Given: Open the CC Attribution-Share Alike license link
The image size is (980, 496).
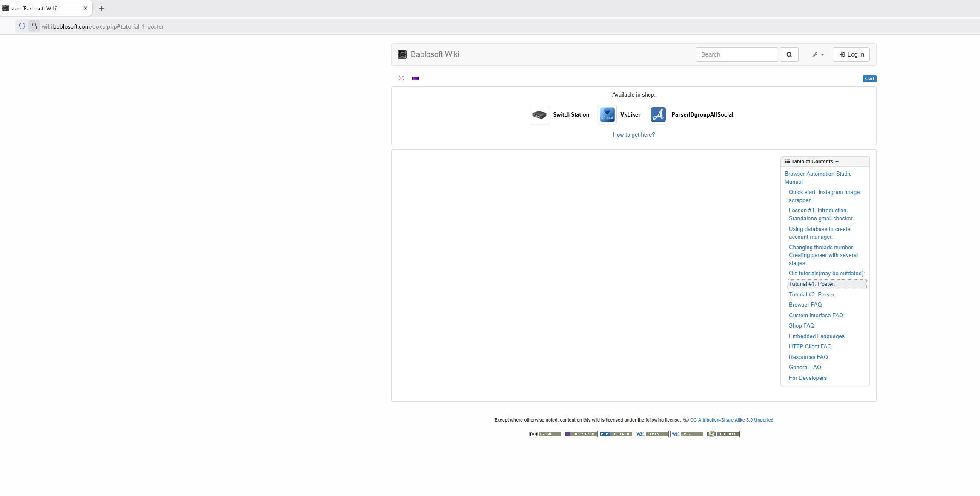Looking at the screenshot, I should [x=731, y=420].
